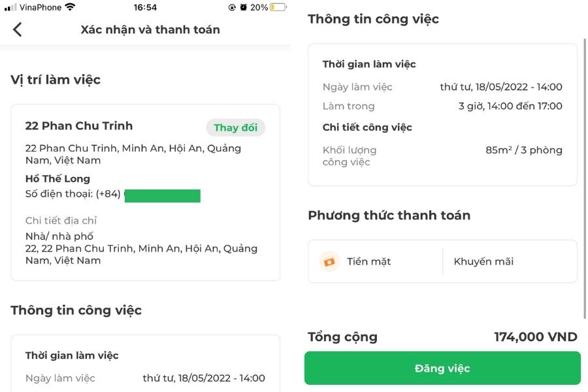Viewport: 588px width, 392px height.
Task: Open the Khuyến mãi promotion option
Action: pyautogui.click(x=483, y=261)
